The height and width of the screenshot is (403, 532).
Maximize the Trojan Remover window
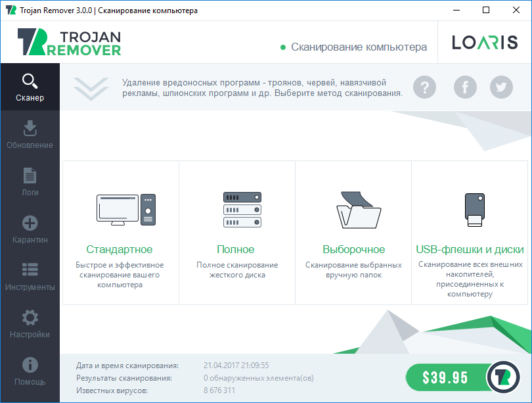click(486, 10)
